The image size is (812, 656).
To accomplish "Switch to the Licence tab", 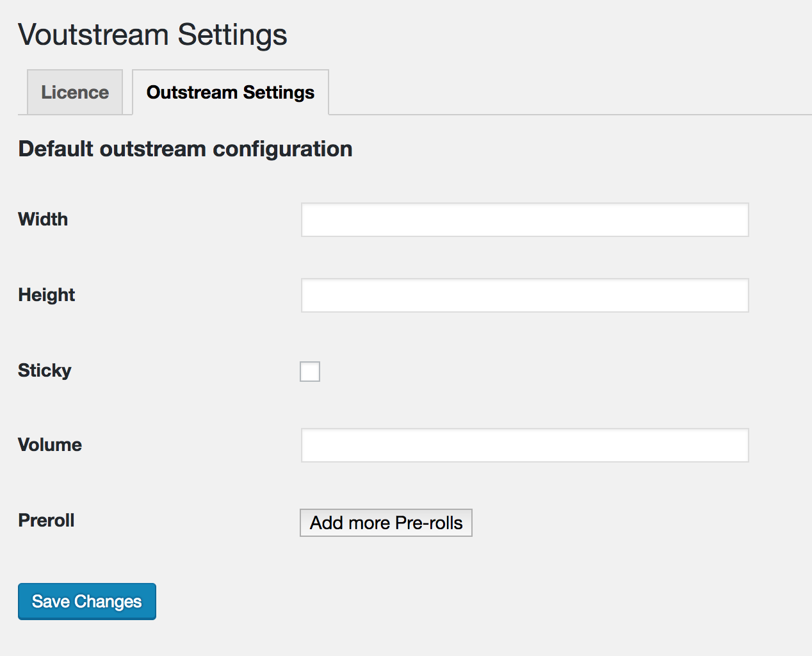I will 75,92.
